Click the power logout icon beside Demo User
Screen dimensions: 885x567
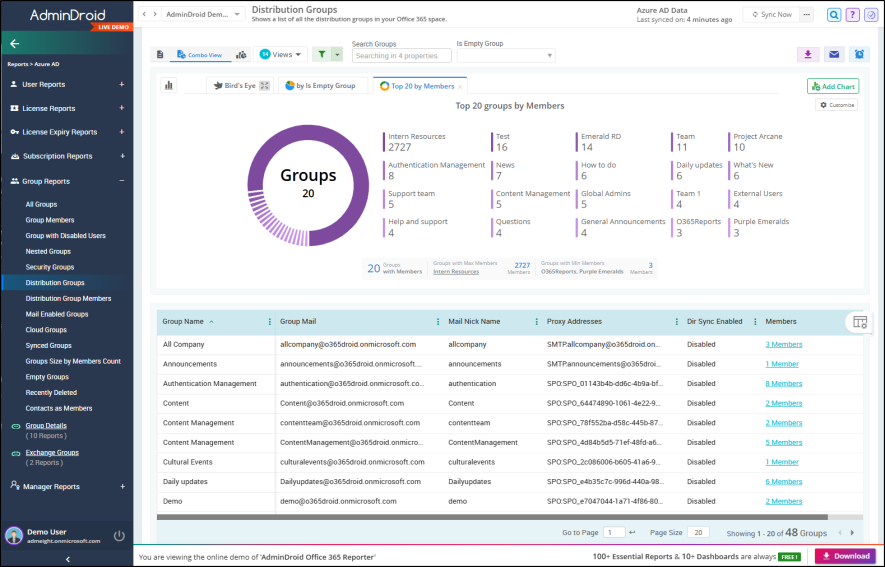tap(119, 536)
